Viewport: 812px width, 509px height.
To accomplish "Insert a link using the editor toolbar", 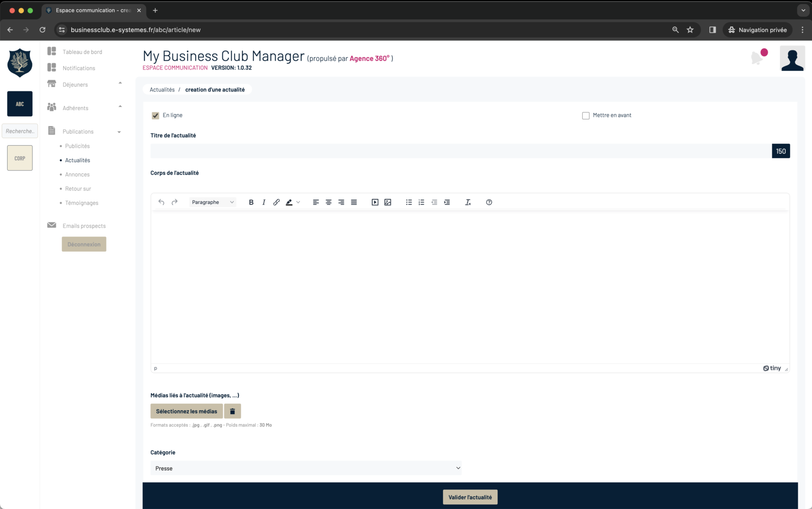I will pos(277,202).
